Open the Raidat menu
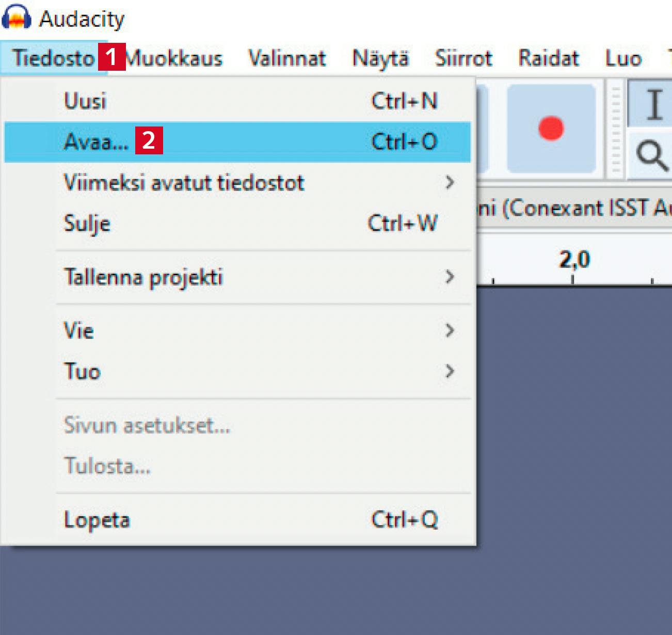Screen dimensions: 672x635 coord(549,58)
